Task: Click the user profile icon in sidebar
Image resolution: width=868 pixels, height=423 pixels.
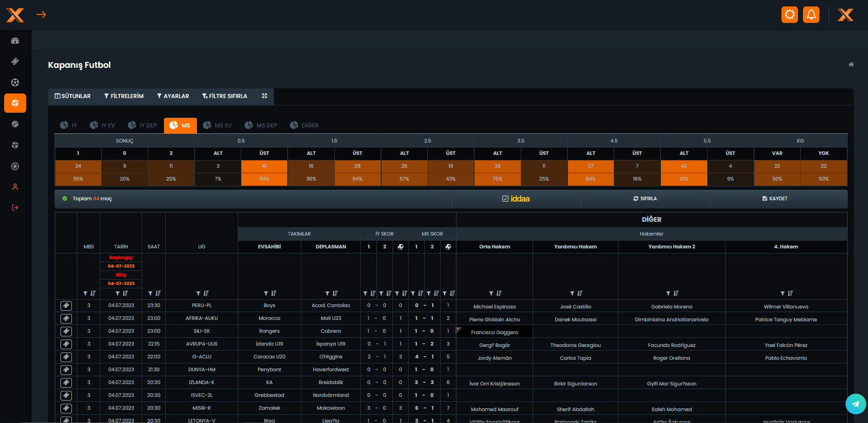Action: [x=15, y=187]
